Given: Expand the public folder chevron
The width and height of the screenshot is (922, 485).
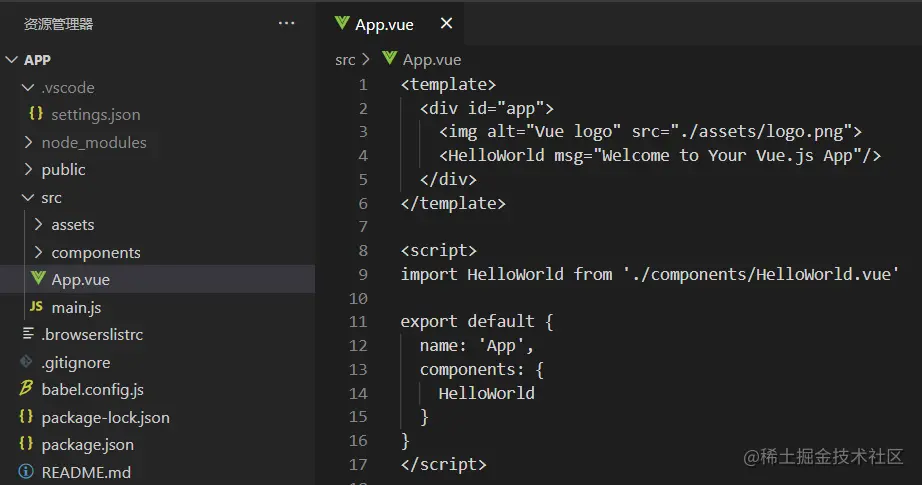Looking at the screenshot, I should click(x=28, y=169).
